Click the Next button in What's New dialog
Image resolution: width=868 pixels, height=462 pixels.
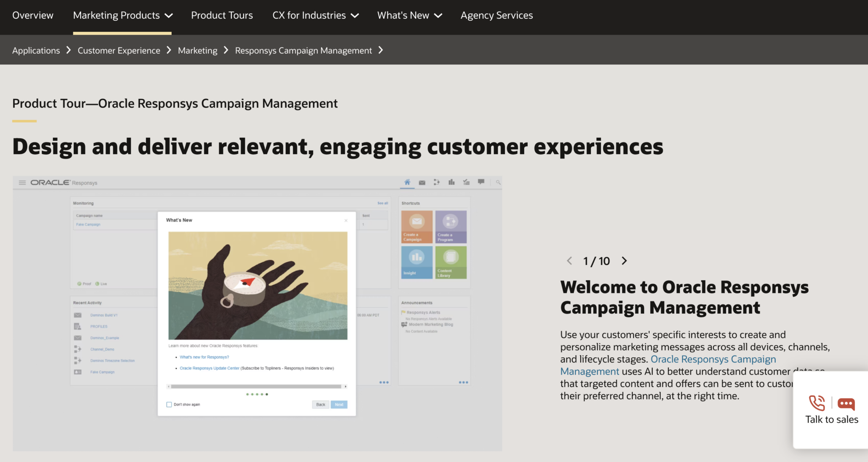coord(339,404)
